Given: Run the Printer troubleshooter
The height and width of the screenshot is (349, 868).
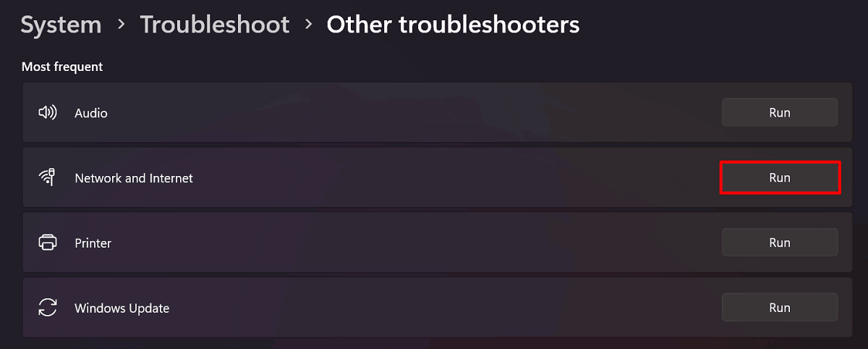Looking at the screenshot, I should point(780,243).
